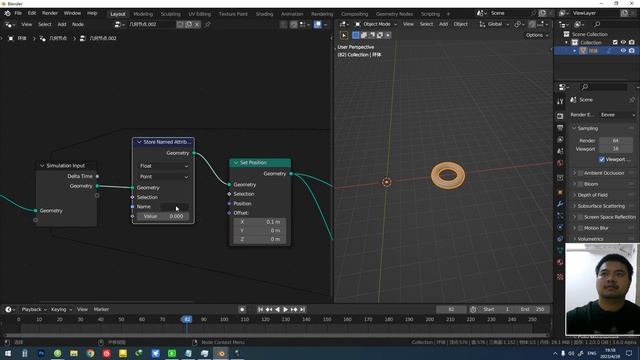This screenshot has height=360, width=640.
Task: Jump to the timeline end frame button
Action: (302, 310)
